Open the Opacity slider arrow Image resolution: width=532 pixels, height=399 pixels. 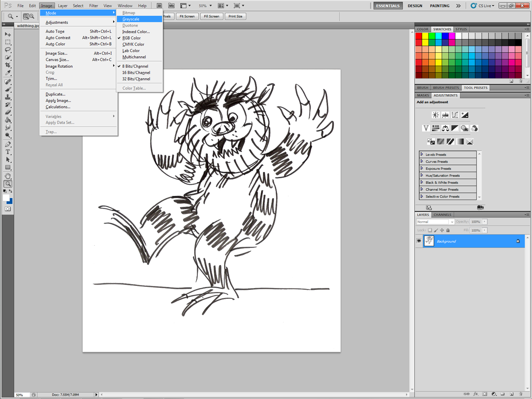tap(485, 222)
